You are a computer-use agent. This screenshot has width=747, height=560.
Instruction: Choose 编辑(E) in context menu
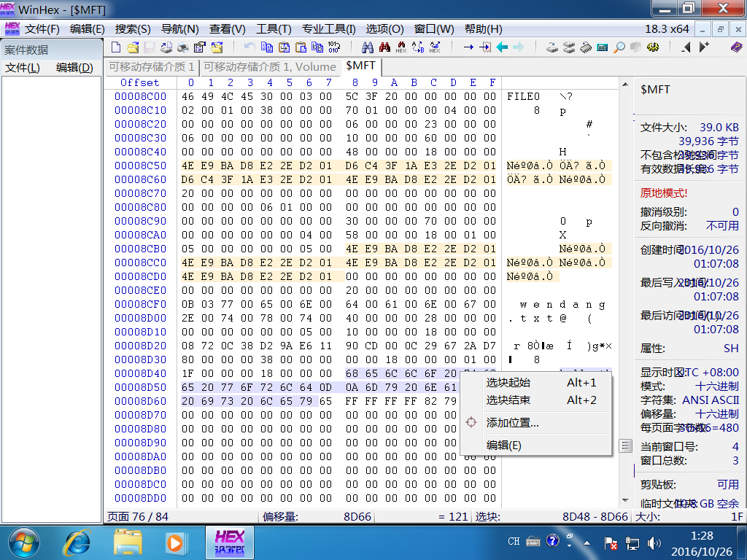click(536, 446)
